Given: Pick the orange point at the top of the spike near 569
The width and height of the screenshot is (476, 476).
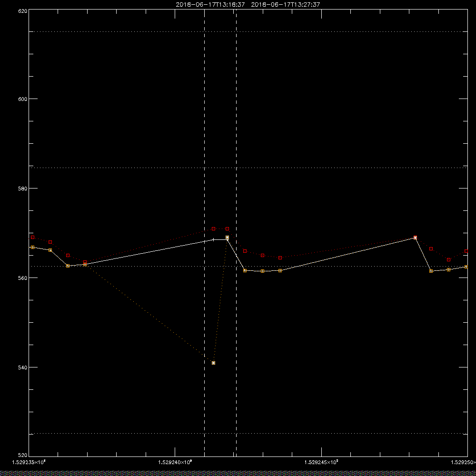Looking at the screenshot, I should [228, 238].
